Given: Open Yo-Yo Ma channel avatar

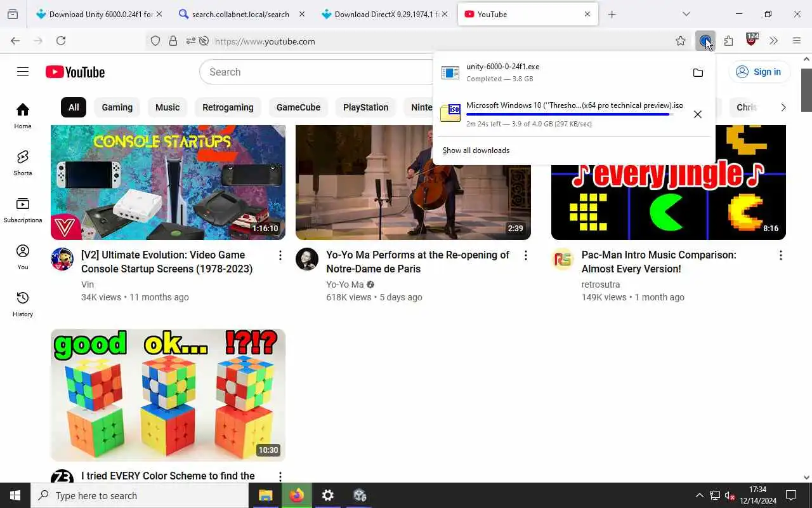Looking at the screenshot, I should pos(307,259).
